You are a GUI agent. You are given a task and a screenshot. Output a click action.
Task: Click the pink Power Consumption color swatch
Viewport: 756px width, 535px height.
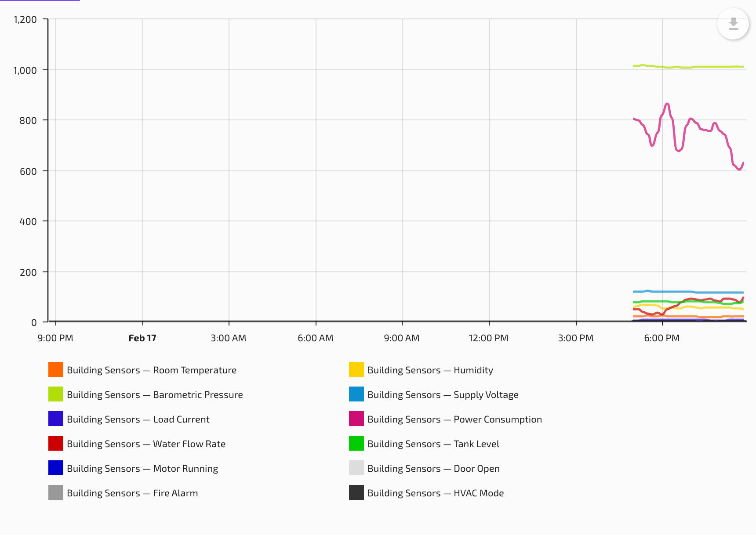coord(356,419)
